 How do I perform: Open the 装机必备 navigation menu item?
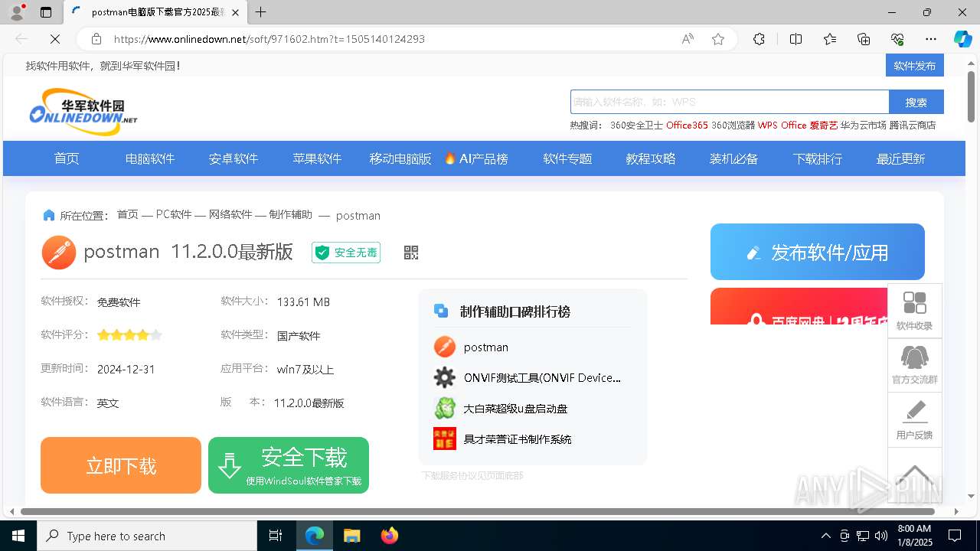point(733,158)
